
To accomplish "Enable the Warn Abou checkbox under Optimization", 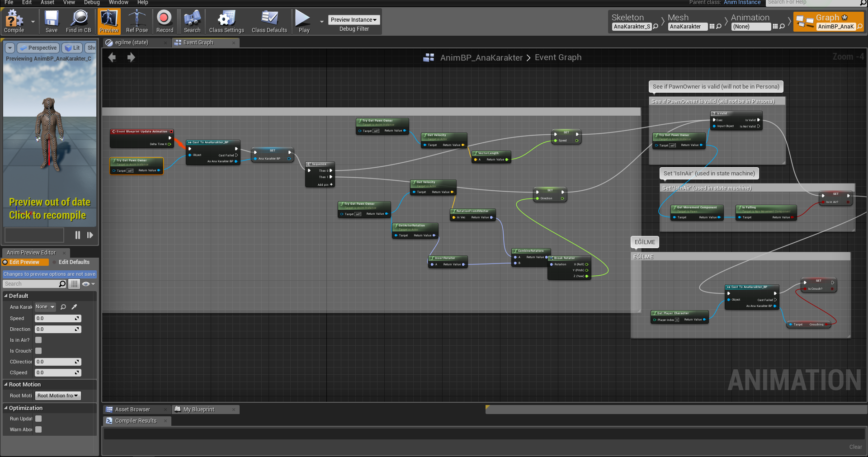I will click(38, 429).
